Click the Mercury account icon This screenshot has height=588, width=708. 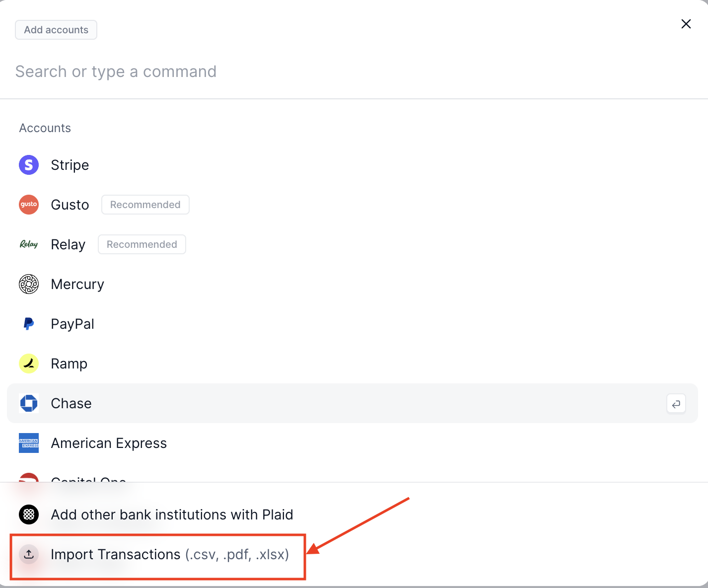click(28, 284)
